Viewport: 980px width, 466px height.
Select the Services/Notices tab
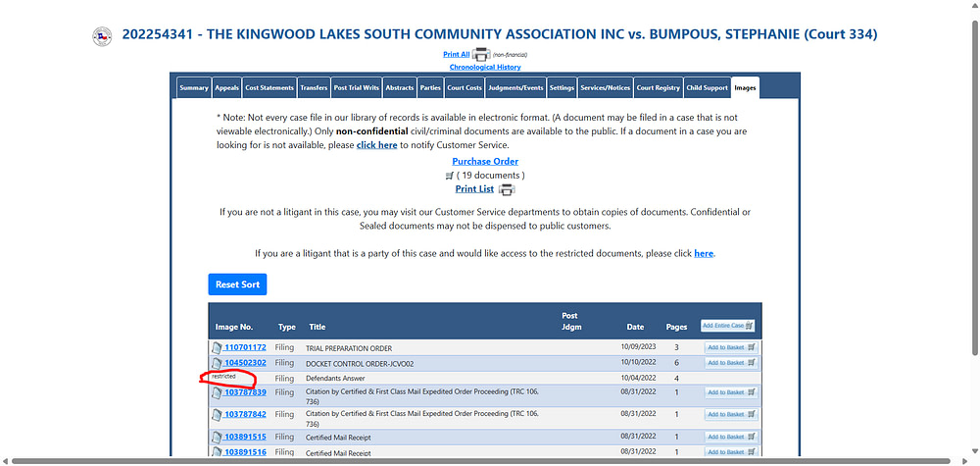(606, 88)
